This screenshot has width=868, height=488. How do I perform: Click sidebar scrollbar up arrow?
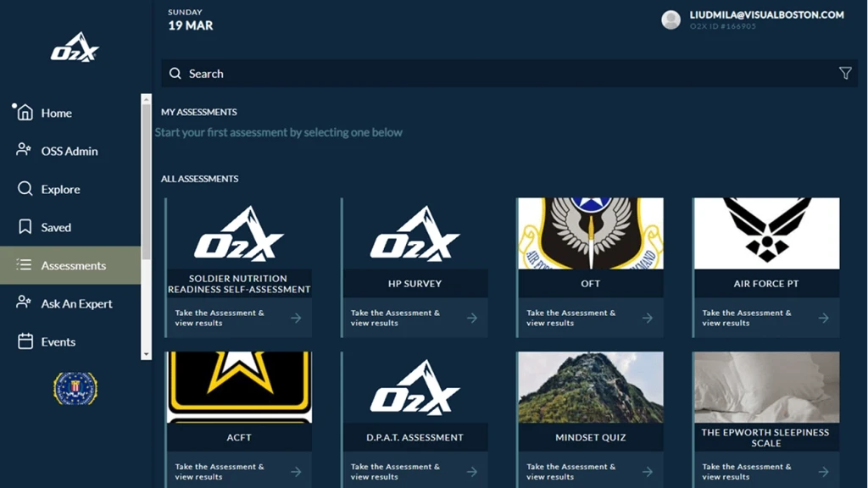[x=146, y=99]
